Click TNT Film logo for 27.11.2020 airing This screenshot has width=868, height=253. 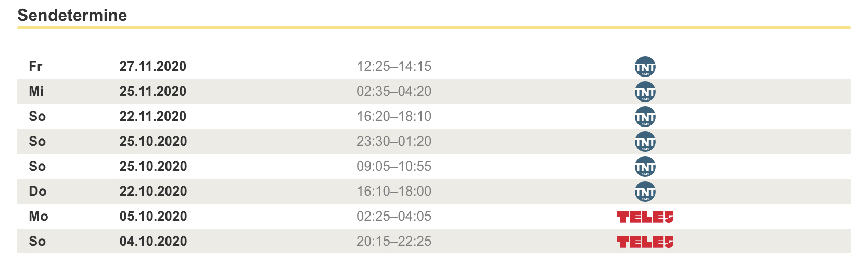645,67
